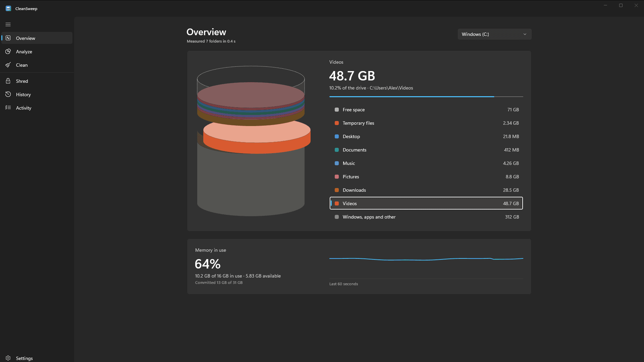Select the Desktop storage row
The height and width of the screenshot is (362, 644).
tap(426, 136)
